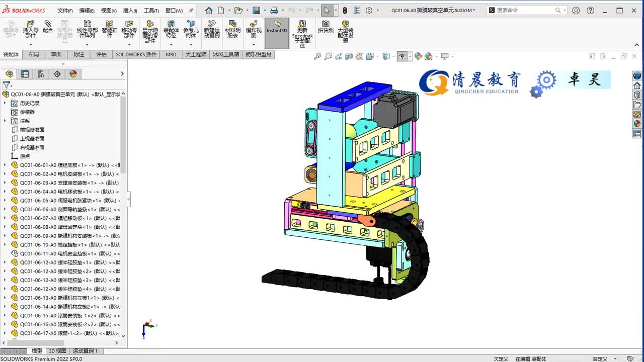Open dropdown arrow next to save icon
The image size is (644, 362).
point(264,10)
